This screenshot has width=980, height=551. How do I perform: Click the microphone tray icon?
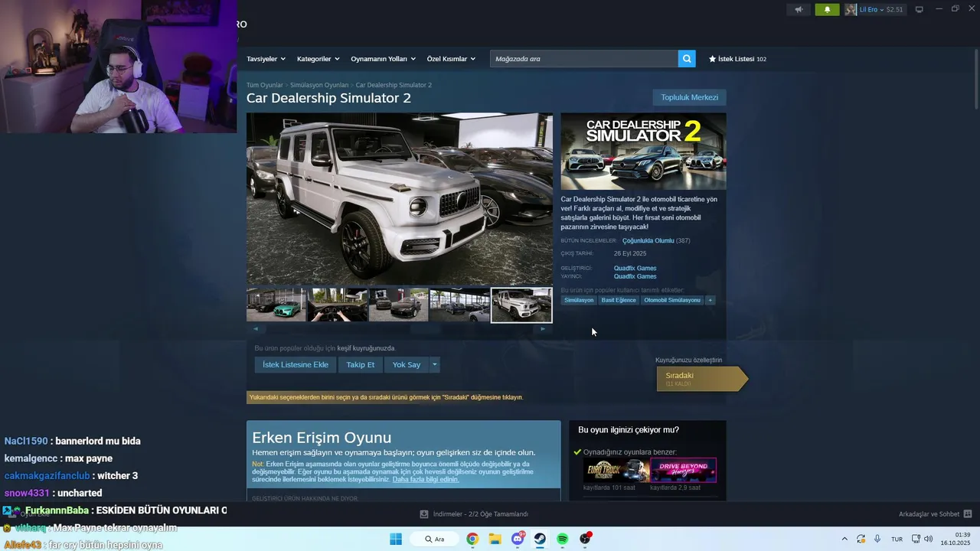[x=877, y=539]
